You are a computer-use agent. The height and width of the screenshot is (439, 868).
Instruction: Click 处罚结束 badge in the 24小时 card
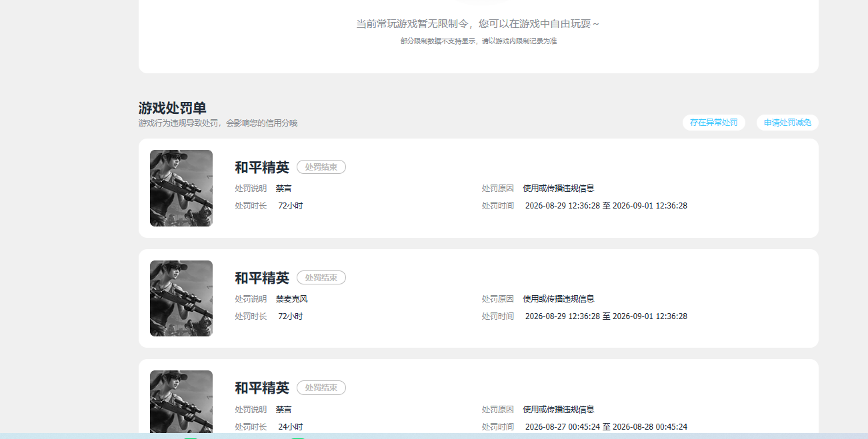coord(321,388)
